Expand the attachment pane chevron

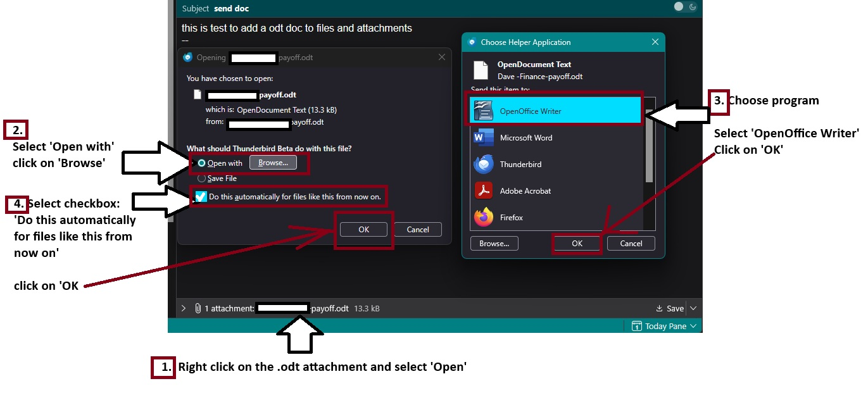(184, 308)
